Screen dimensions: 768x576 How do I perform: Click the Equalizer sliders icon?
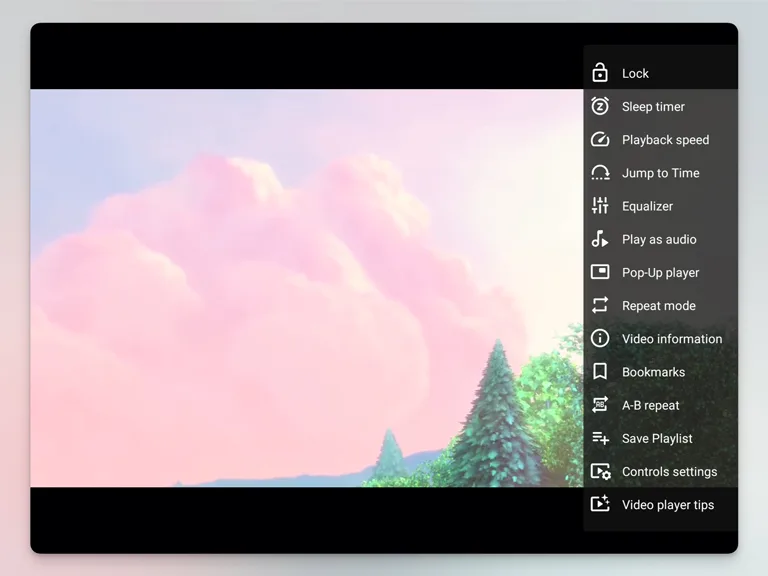(600, 206)
